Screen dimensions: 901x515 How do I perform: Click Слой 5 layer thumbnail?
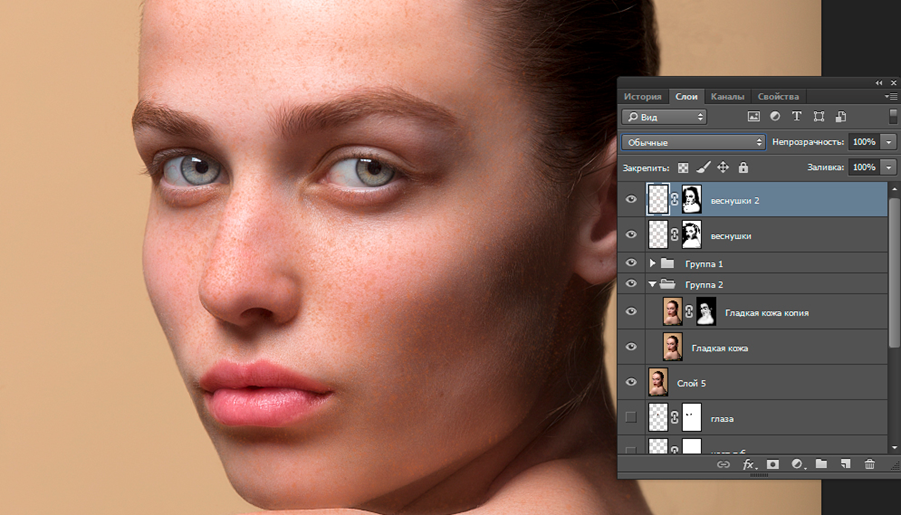point(657,382)
